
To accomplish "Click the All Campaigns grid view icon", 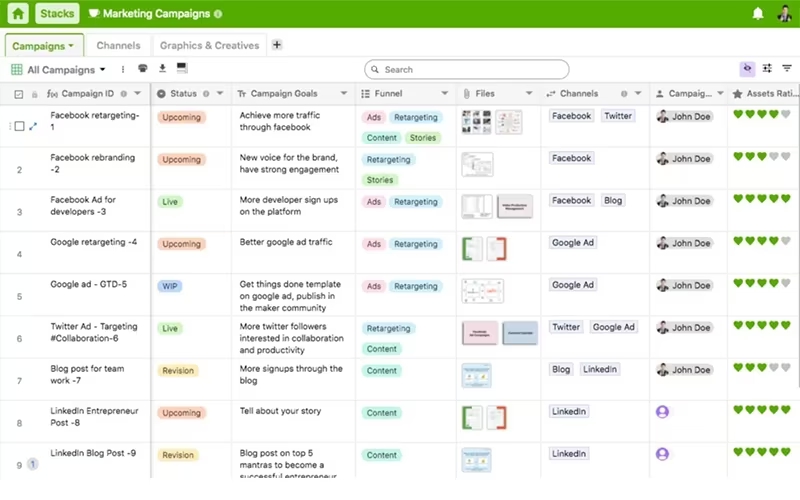I will point(17,69).
